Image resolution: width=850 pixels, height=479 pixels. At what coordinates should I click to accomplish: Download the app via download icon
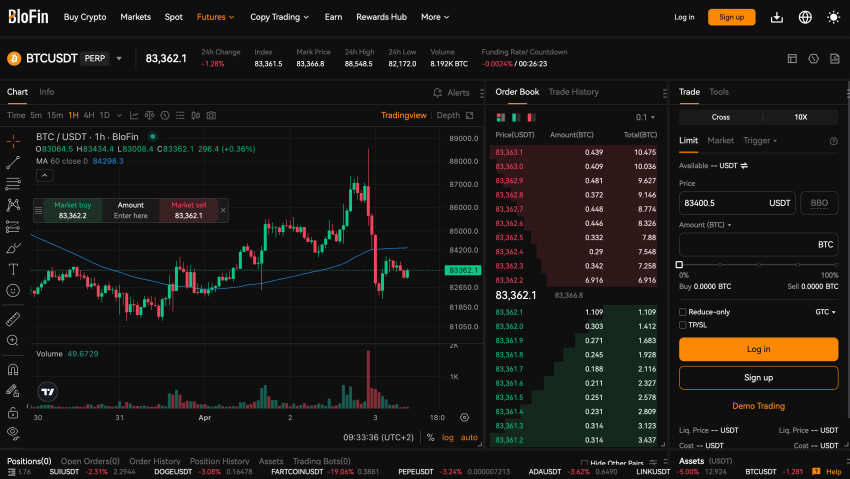777,17
